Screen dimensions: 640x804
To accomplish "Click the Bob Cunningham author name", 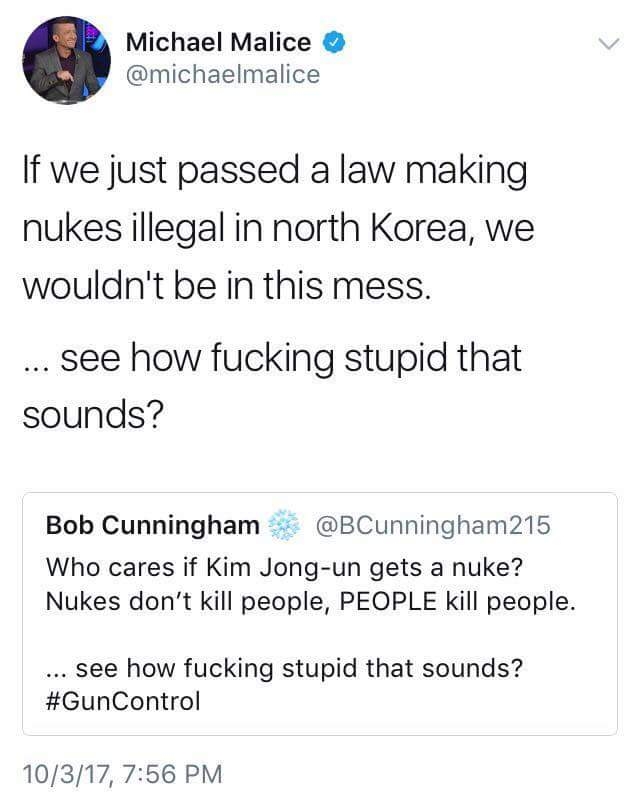I will click(x=154, y=525).
